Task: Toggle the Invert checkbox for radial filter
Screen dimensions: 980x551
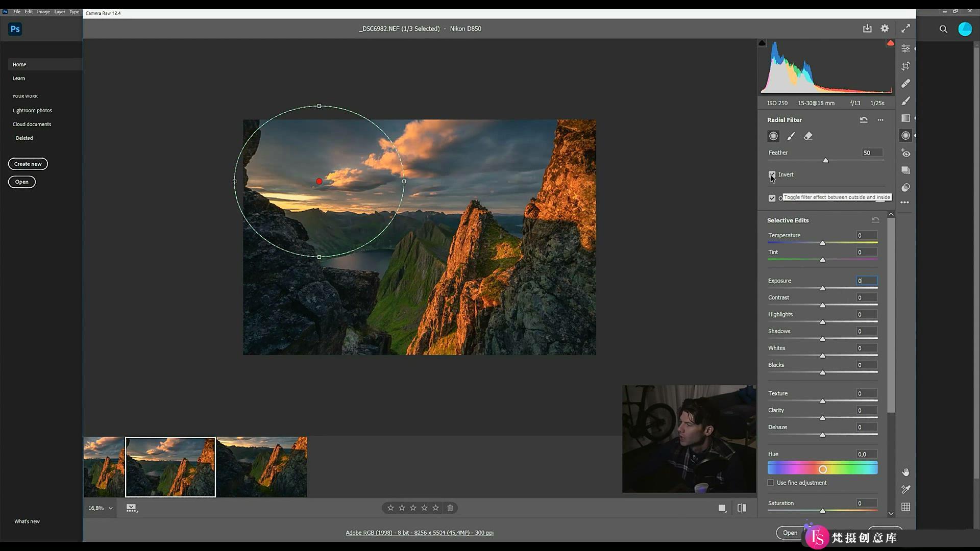Action: [771, 174]
